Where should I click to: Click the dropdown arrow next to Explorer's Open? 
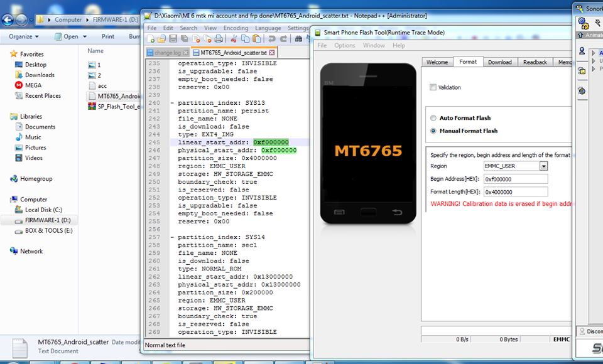pos(85,36)
